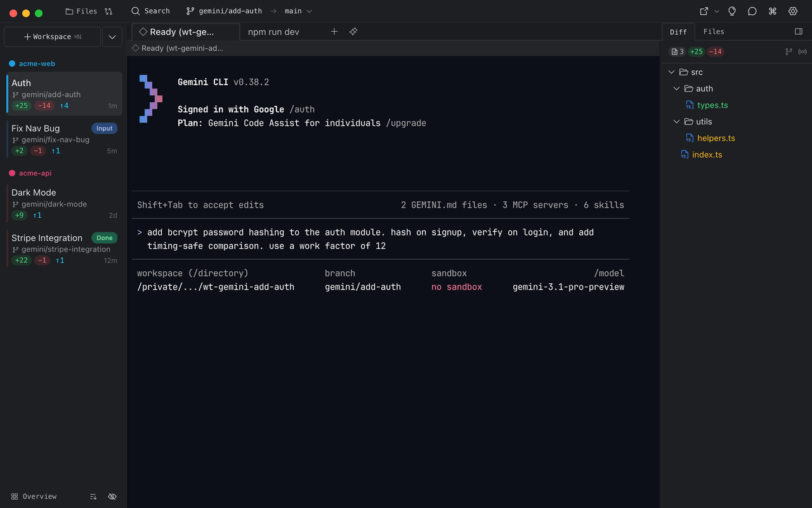Click the −14 deletions badge in Diff panel
Viewport: 812px width, 508px height.
pyautogui.click(x=716, y=52)
